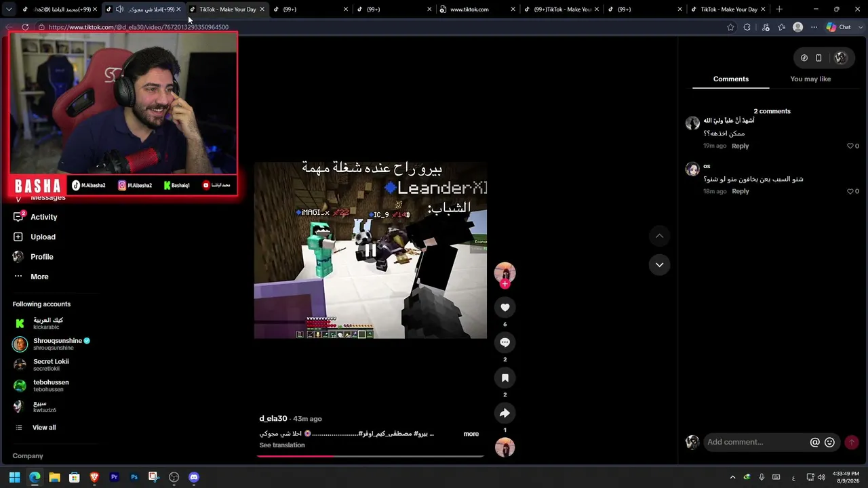Image resolution: width=868 pixels, height=488 pixels.
Task: Open the Copilot Chat button in browser
Action: pos(838,27)
